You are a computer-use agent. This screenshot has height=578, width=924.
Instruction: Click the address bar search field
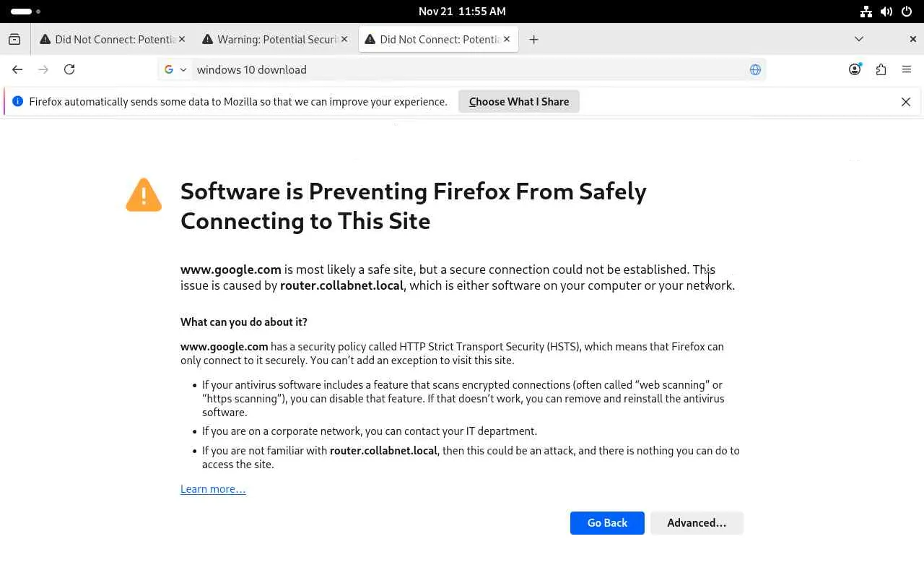[462, 69]
